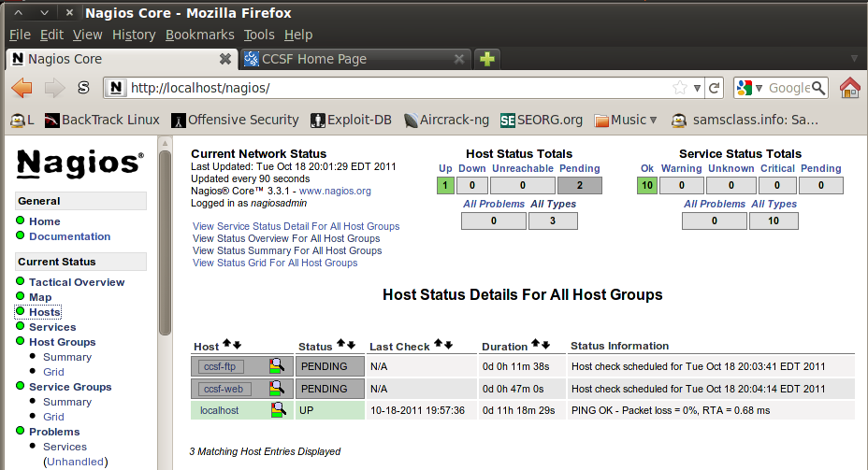
Task: Open Exploit-DB bookmark
Action: coord(351,120)
